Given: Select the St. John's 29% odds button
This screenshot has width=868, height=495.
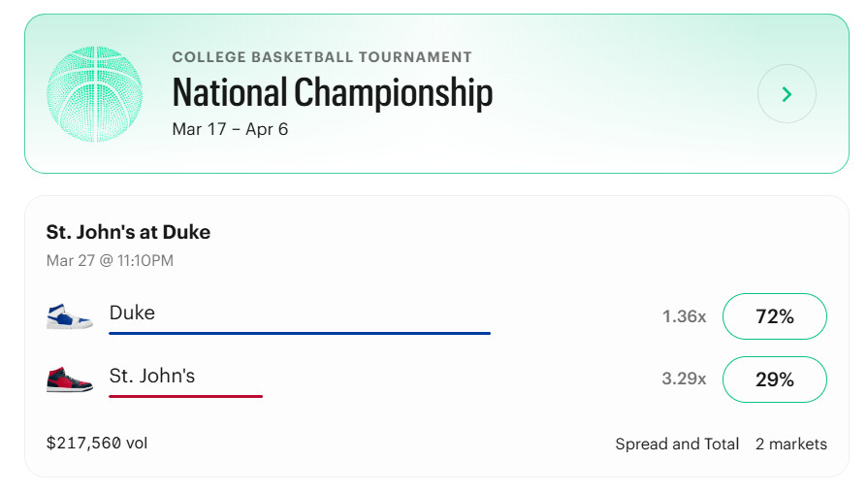Looking at the screenshot, I should 774,379.
